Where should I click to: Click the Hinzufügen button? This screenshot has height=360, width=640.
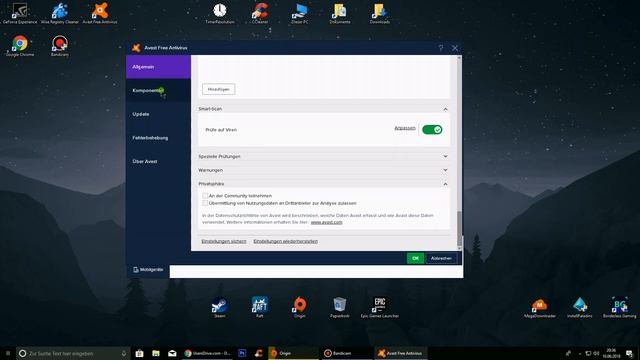coord(219,89)
